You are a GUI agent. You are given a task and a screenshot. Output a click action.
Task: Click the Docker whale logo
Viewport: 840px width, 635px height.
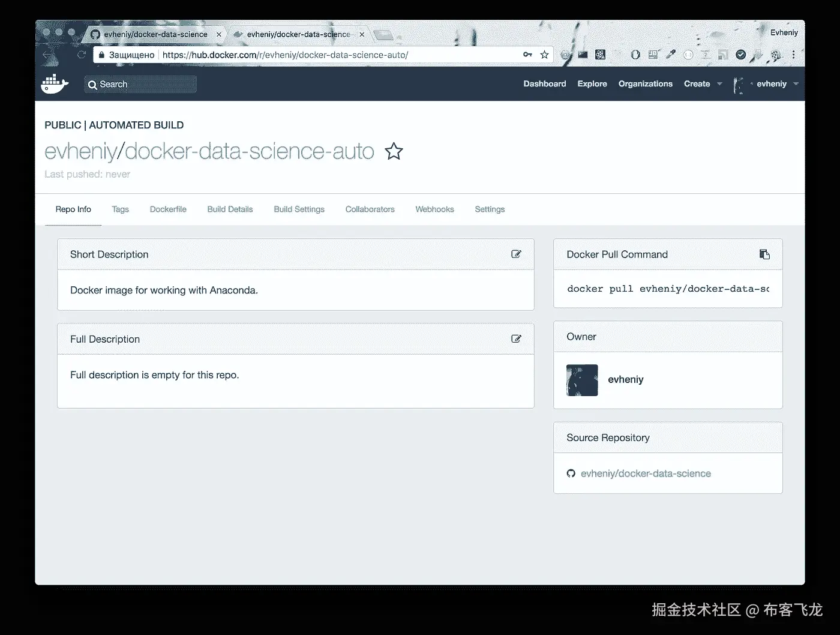click(55, 84)
